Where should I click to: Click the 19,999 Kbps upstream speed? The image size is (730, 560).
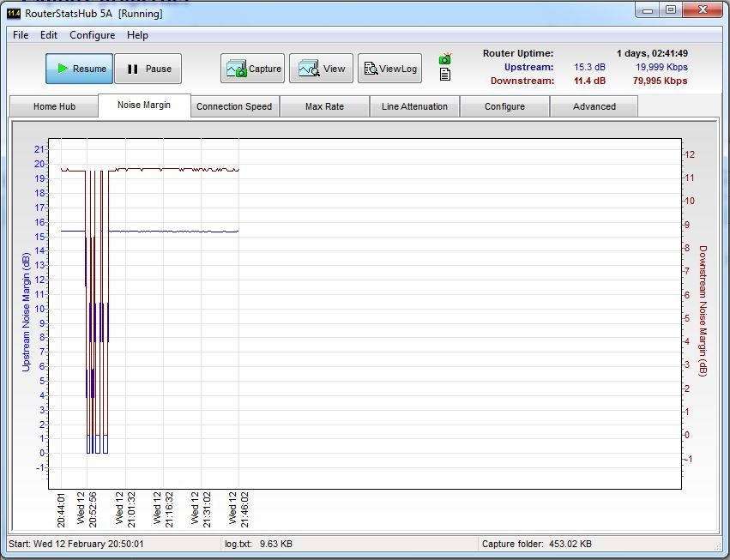pos(661,67)
